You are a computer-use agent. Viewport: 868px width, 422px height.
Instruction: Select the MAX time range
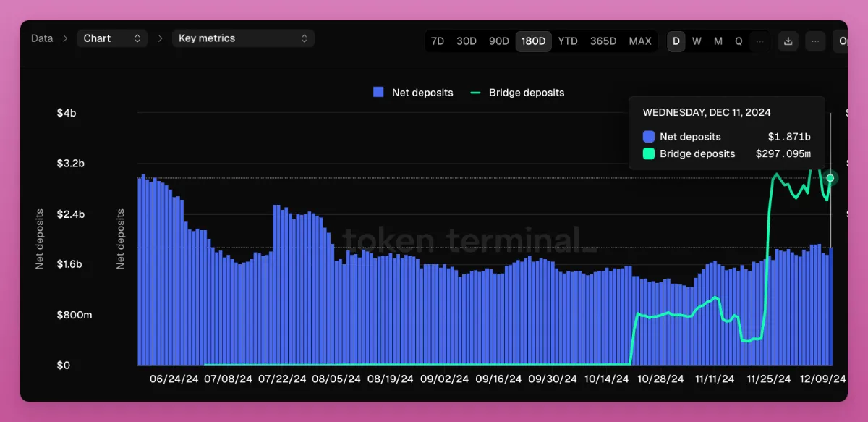(x=640, y=41)
